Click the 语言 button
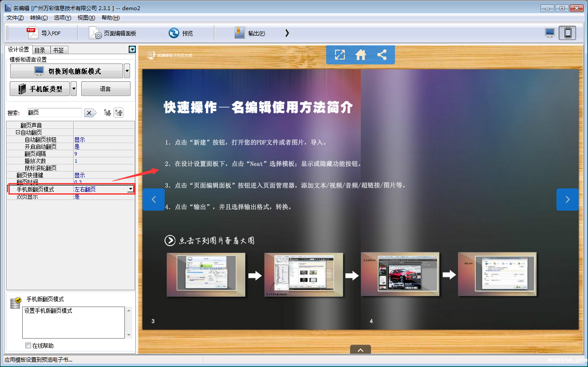 point(106,89)
